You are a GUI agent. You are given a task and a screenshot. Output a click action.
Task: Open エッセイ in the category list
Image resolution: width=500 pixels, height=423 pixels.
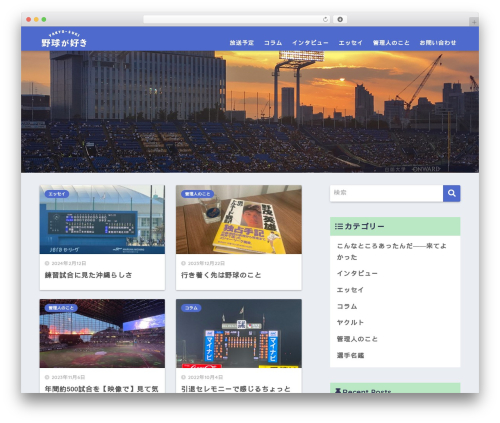[x=350, y=290]
